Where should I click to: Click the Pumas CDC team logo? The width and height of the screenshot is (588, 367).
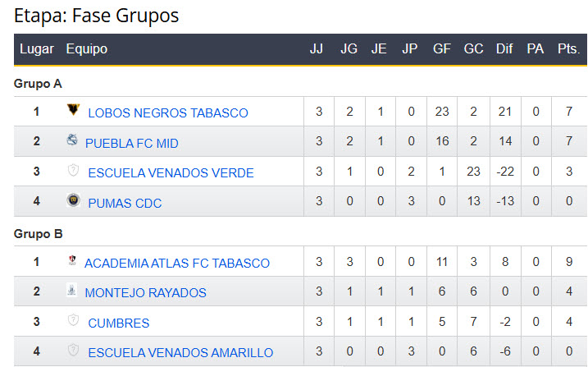73,201
